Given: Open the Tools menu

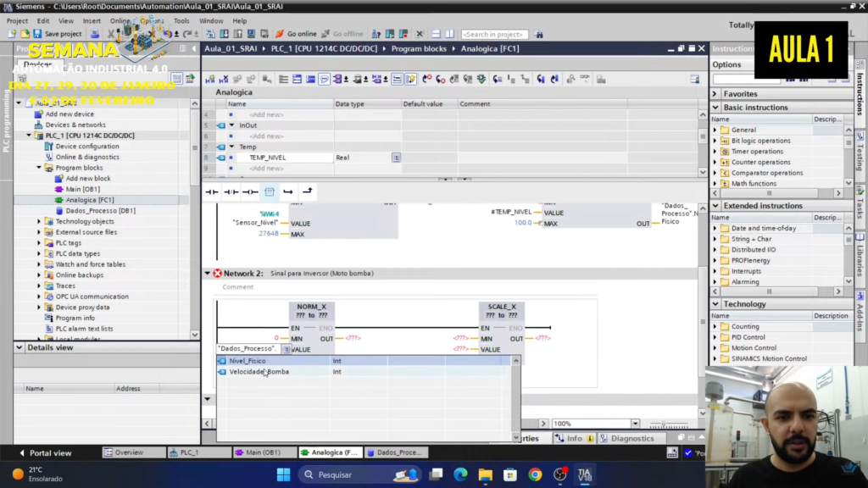Looking at the screenshot, I should click(x=181, y=20).
